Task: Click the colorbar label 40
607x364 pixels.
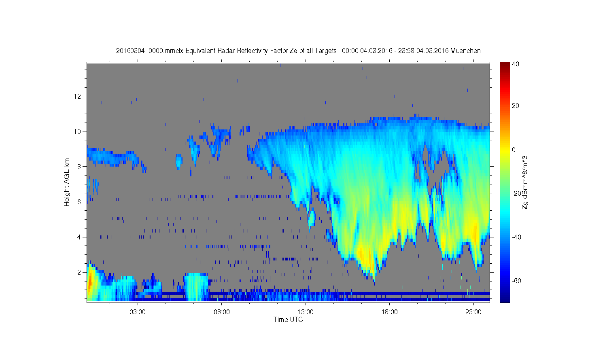Action: (516, 64)
